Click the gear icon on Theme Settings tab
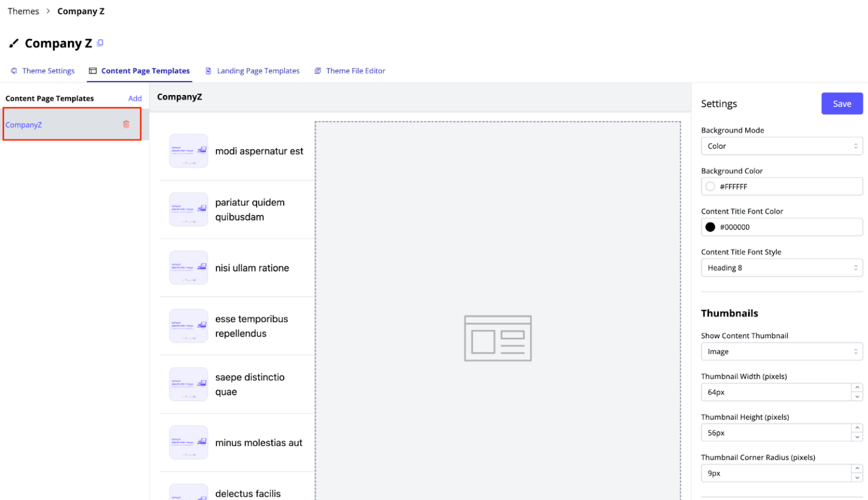Screen dimensions: 868x500 pos(14,71)
